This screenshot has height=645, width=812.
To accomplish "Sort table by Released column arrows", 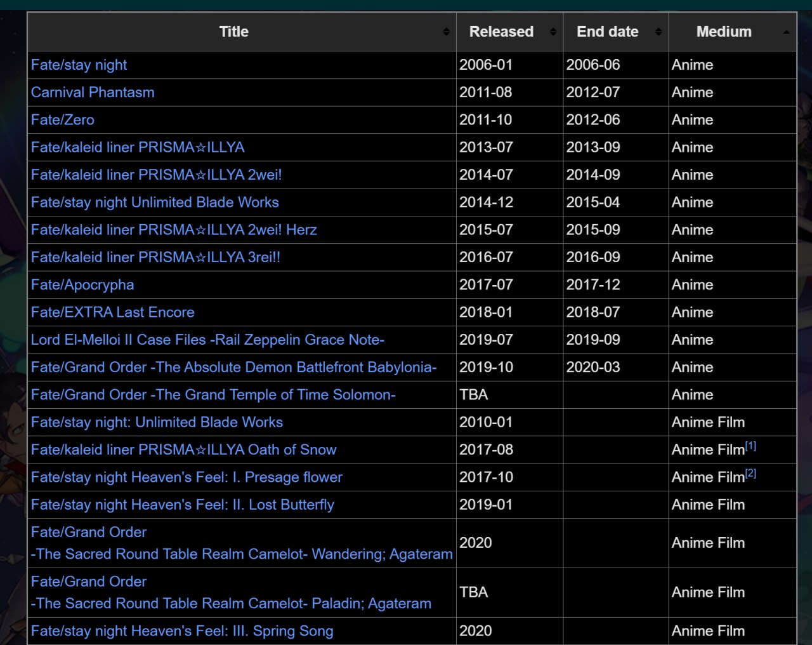I will (x=553, y=32).
